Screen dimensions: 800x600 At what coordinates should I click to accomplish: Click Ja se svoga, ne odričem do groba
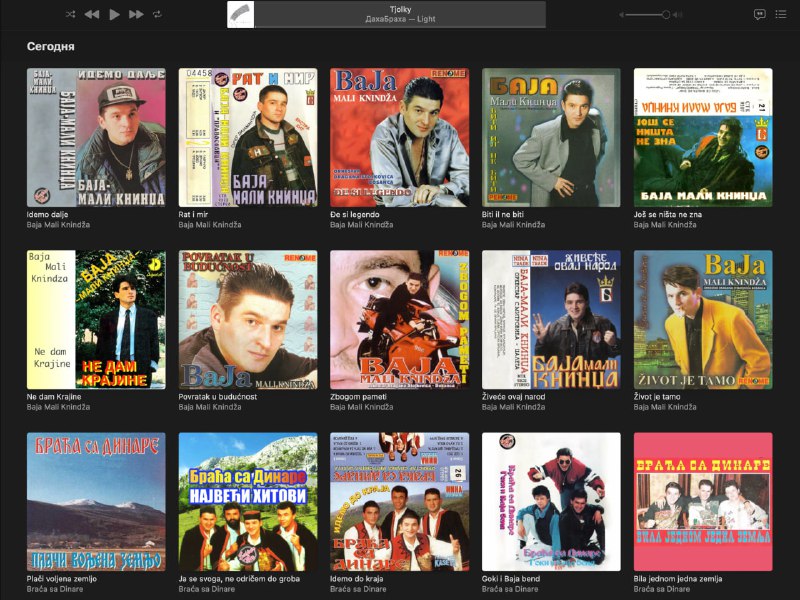[x=239, y=579]
